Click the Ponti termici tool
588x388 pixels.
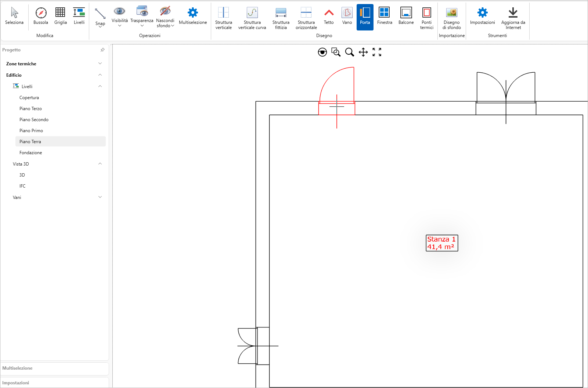(x=426, y=18)
